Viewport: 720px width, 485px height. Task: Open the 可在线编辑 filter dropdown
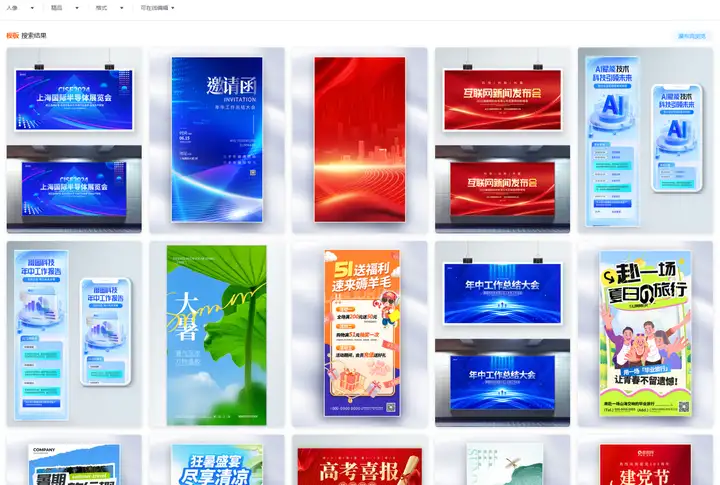pyautogui.click(x=157, y=8)
